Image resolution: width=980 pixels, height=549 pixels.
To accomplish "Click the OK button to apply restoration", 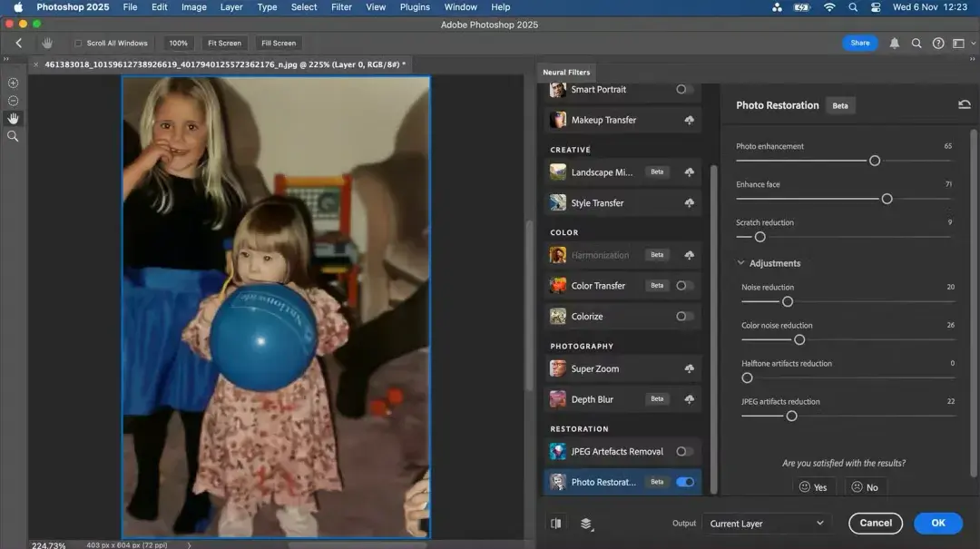I will 937,523.
